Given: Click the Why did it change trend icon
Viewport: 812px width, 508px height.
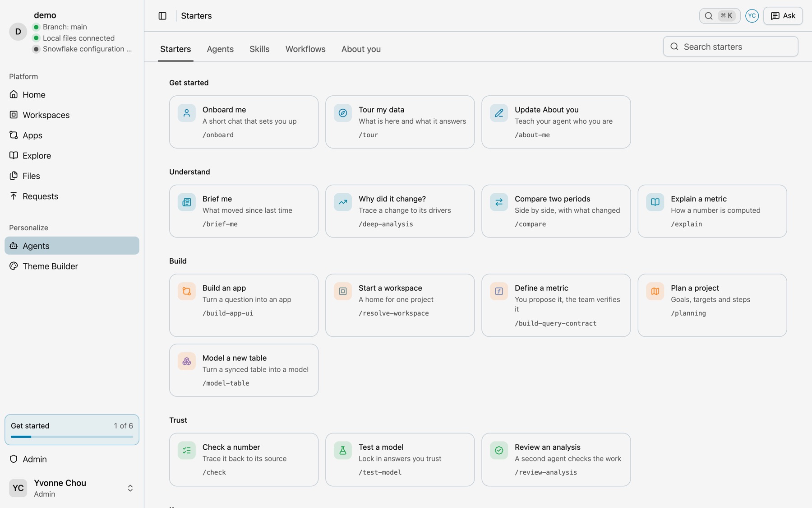Looking at the screenshot, I should [343, 202].
